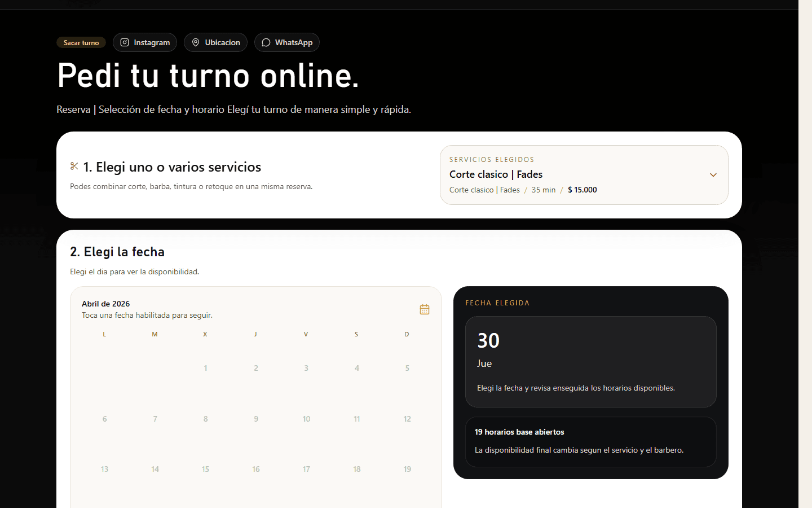Viewport: 812px width, 508px height.
Task: Pick day 4 in the calendar
Action: point(357,368)
